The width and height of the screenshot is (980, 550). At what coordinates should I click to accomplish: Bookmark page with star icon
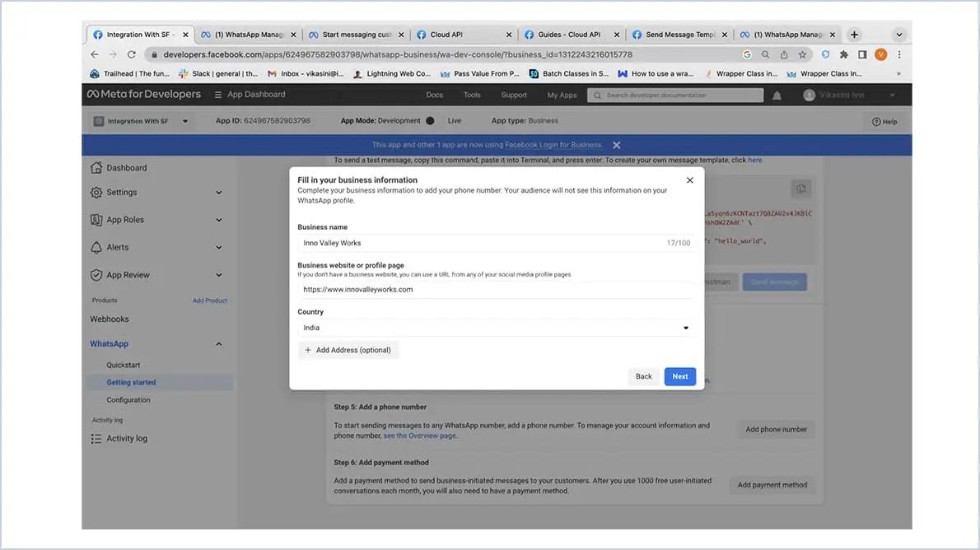[802, 54]
